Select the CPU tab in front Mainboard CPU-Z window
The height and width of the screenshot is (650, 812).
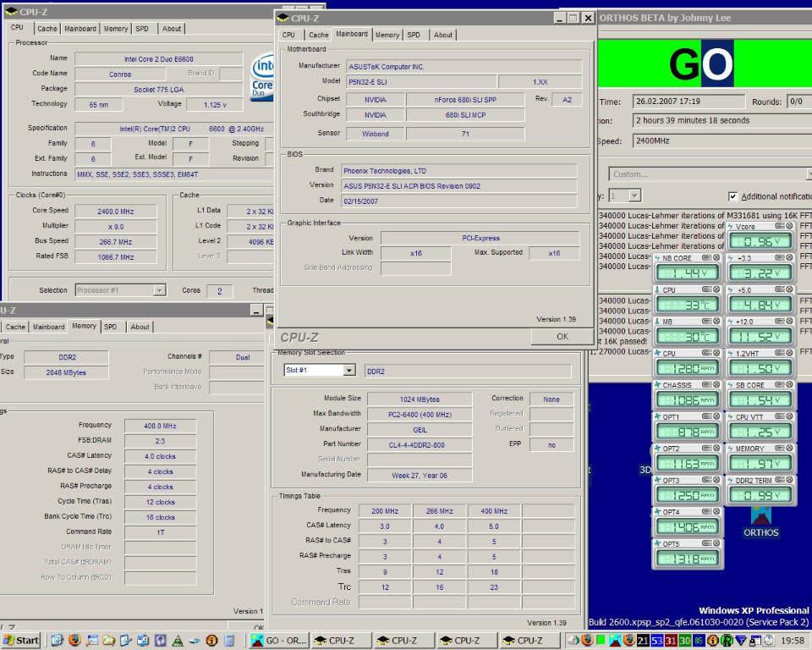click(288, 35)
